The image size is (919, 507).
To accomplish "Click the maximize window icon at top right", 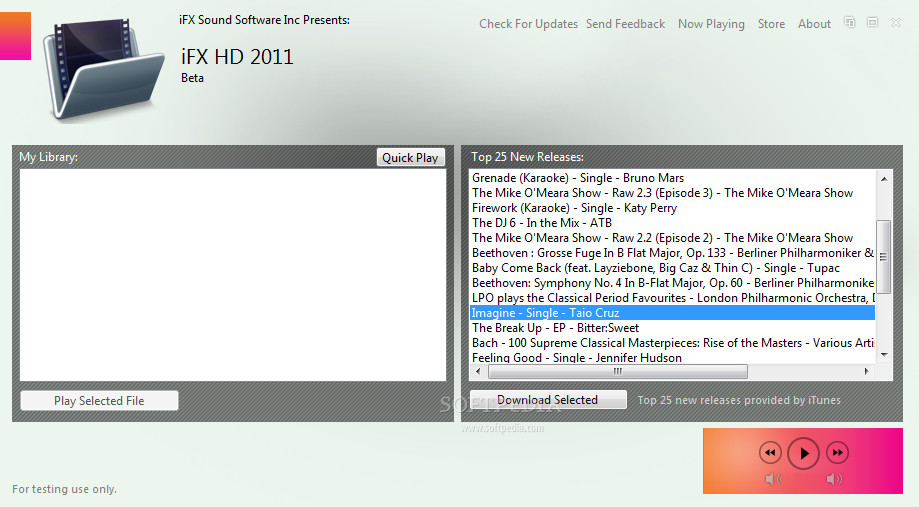I will click(x=872, y=22).
